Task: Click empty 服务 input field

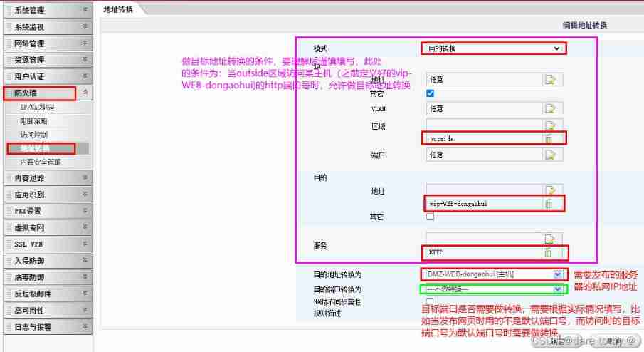Action: (x=483, y=239)
